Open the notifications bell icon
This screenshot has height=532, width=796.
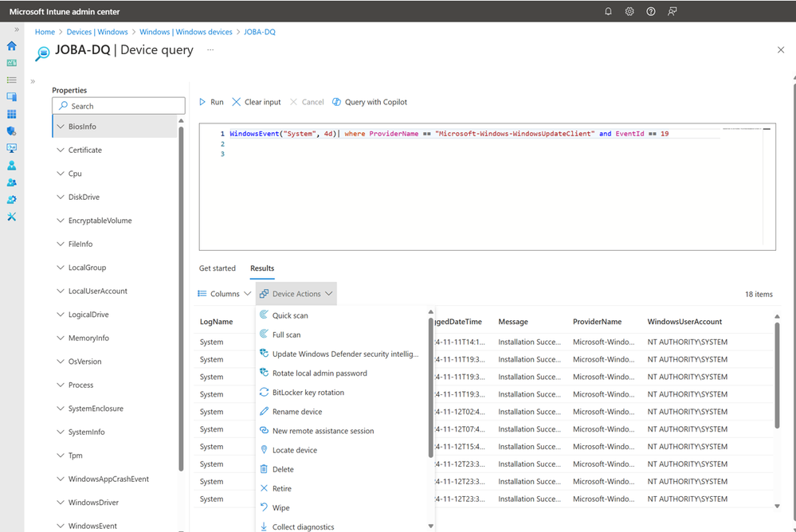click(608, 11)
